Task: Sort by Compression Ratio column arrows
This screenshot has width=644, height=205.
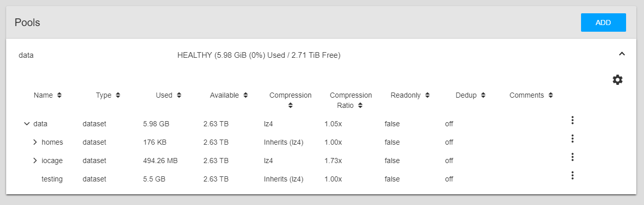Action: (x=360, y=105)
